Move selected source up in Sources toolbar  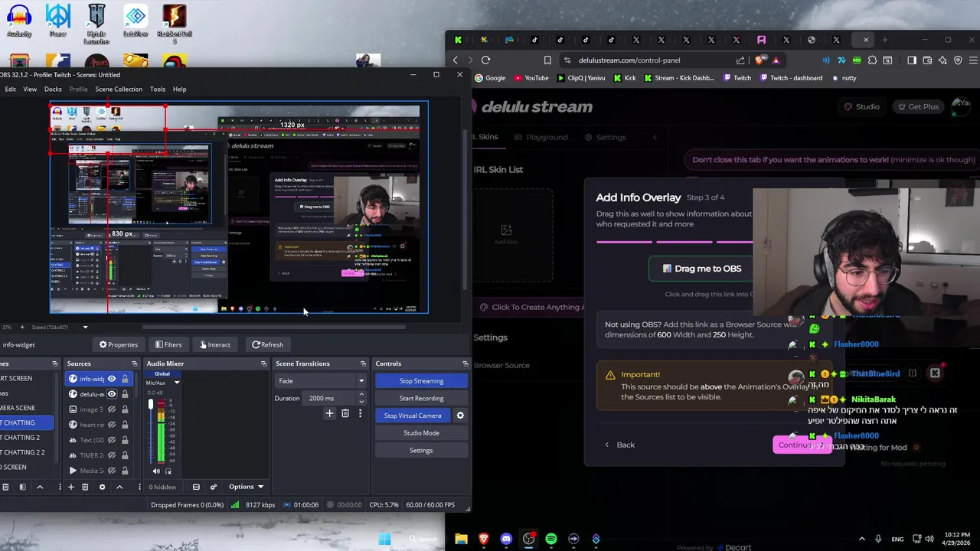(119, 487)
